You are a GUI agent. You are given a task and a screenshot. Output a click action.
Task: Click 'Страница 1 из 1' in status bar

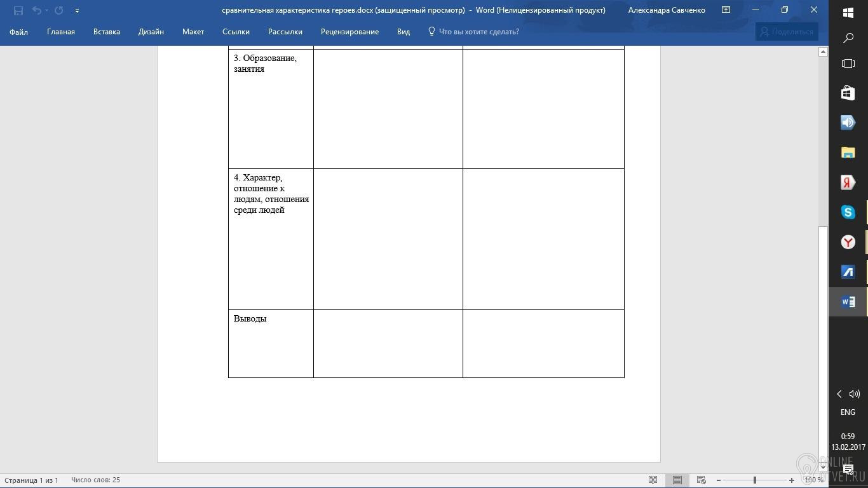pyautogui.click(x=32, y=480)
